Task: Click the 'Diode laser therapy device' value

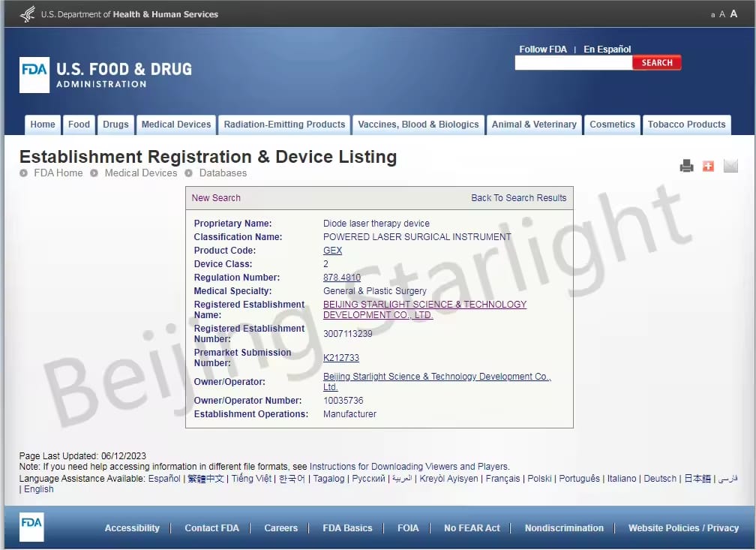Action: click(376, 224)
